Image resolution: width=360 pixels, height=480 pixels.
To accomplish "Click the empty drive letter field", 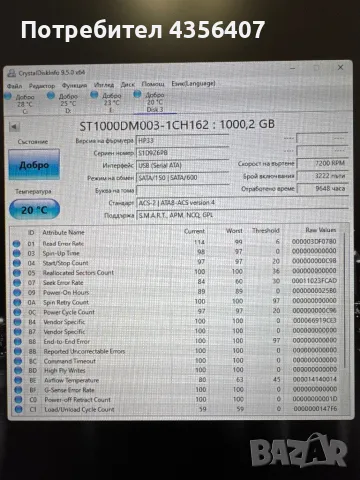I will click(182, 190).
